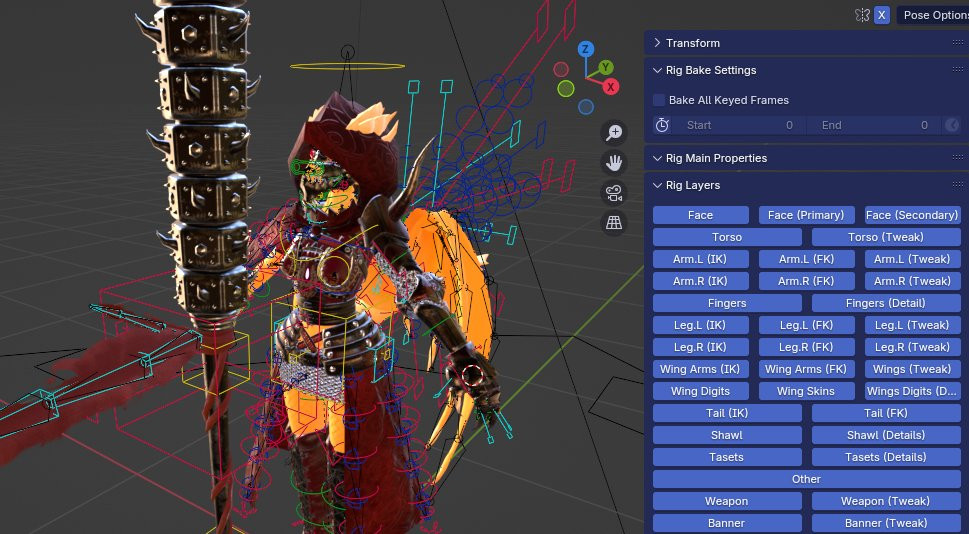Click Arm.R (IK) layer button
Viewport: 969px width, 534px height.
(701, 281)
